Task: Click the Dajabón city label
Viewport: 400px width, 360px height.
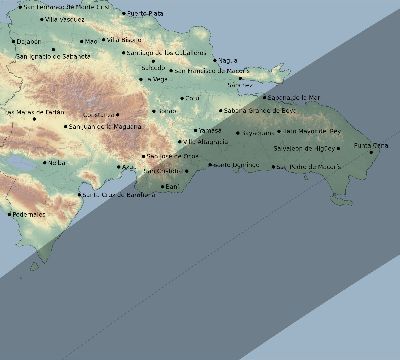Action: pyautogui.click(x=29, y=42)
